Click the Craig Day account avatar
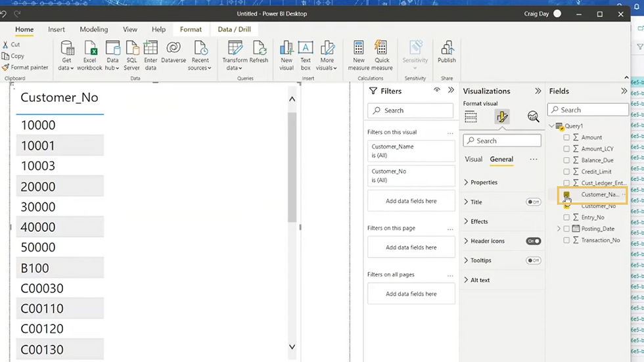644x362 pixels. pyautogui.click(x=557, y=14)
